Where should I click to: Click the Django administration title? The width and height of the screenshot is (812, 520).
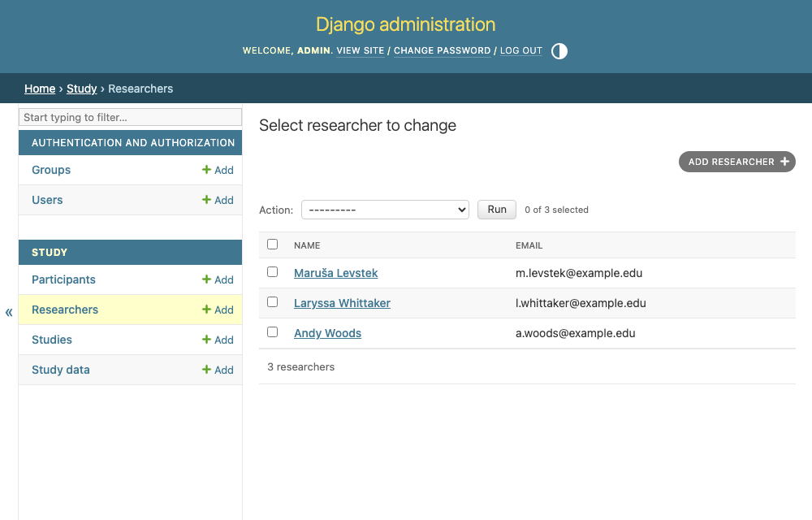click(x=405, y=24)
